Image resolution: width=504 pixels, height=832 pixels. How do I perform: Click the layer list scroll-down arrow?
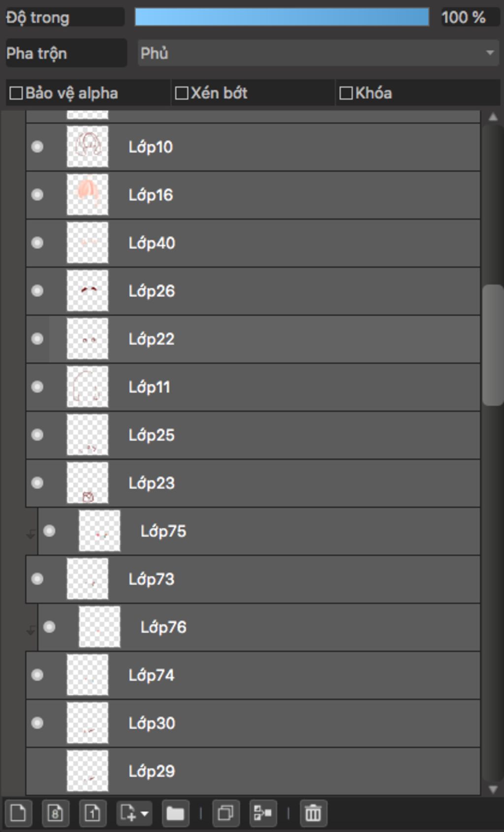(493, 790)
